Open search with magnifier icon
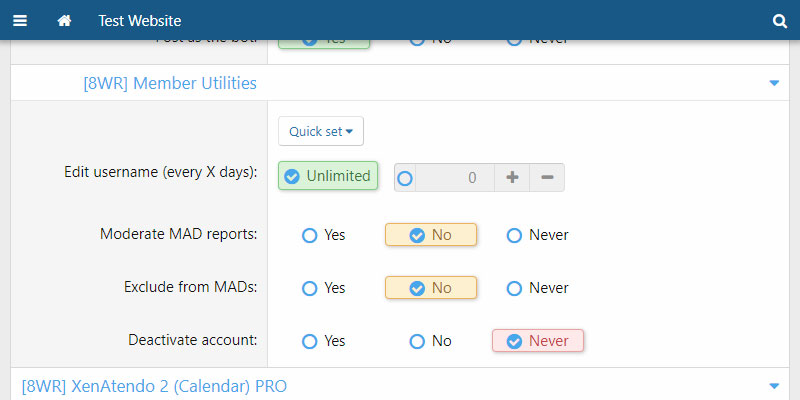 [780, 20]
